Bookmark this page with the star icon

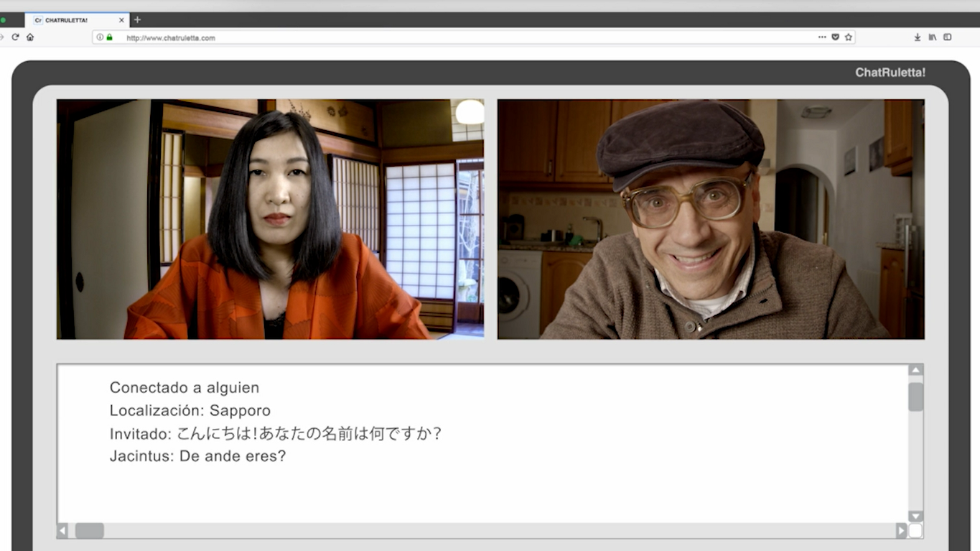click(x=849, y=37)
